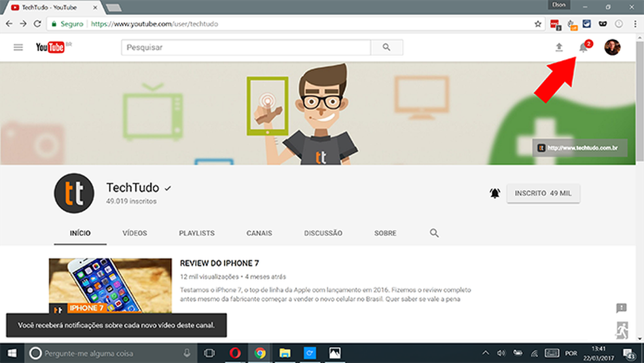Switch to the CANAIS tab
644x363 pixels.
click(x=259, y=233)
